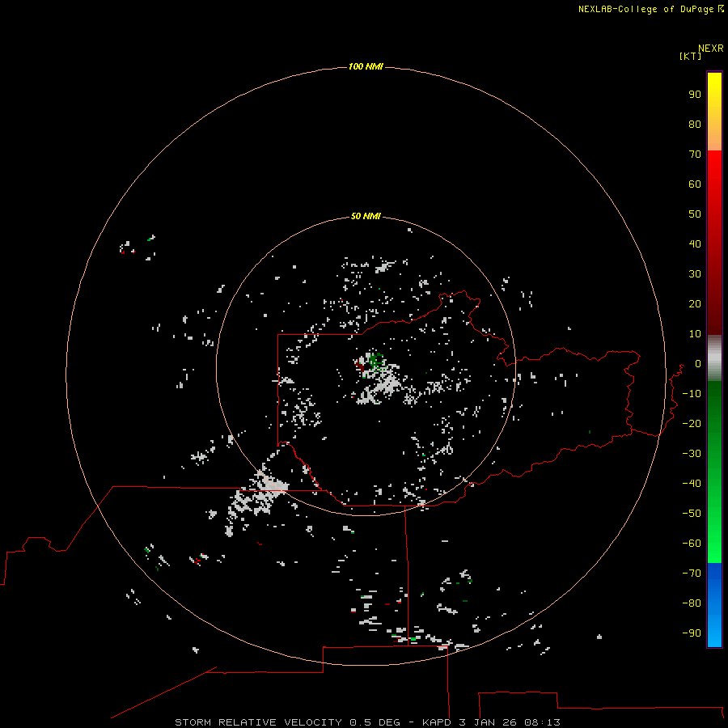Click the NEXLAB-College of DuPage header text
This screenshot has height=728, width=728.
pos(645,9)
